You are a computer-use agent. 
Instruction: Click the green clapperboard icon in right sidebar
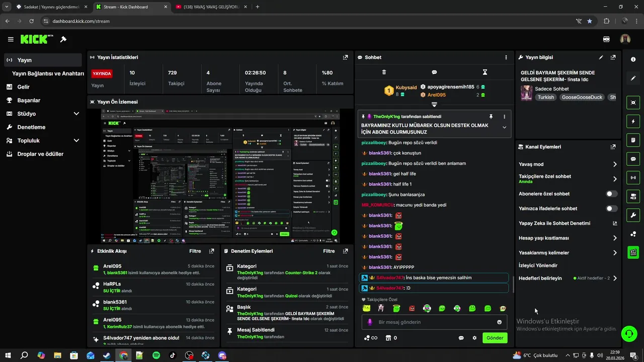click(633, 252)
